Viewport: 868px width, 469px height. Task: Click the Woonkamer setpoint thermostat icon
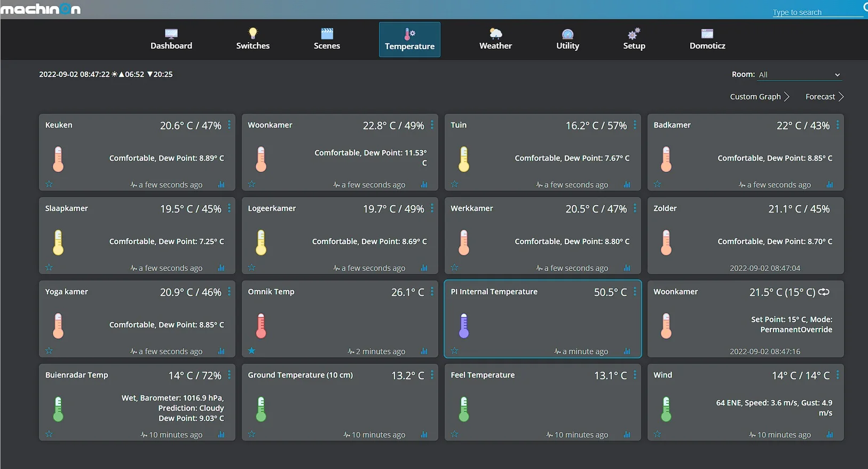tap(666, 326)
